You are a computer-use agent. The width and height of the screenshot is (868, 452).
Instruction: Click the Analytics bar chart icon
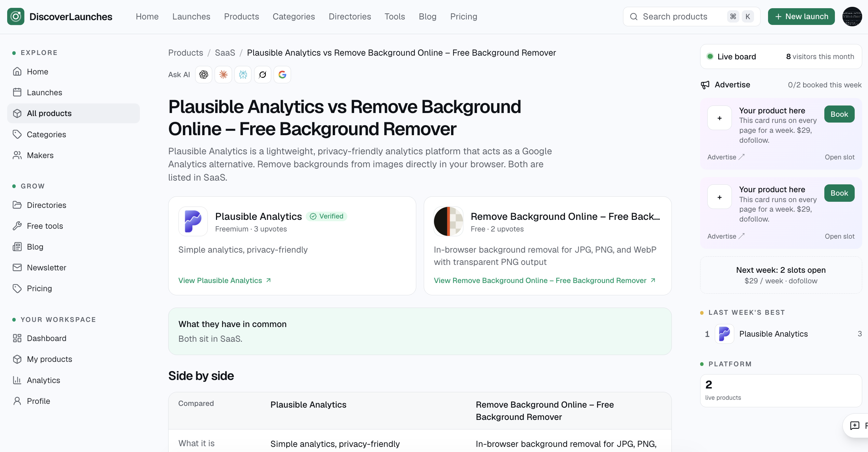pos(17,380)
